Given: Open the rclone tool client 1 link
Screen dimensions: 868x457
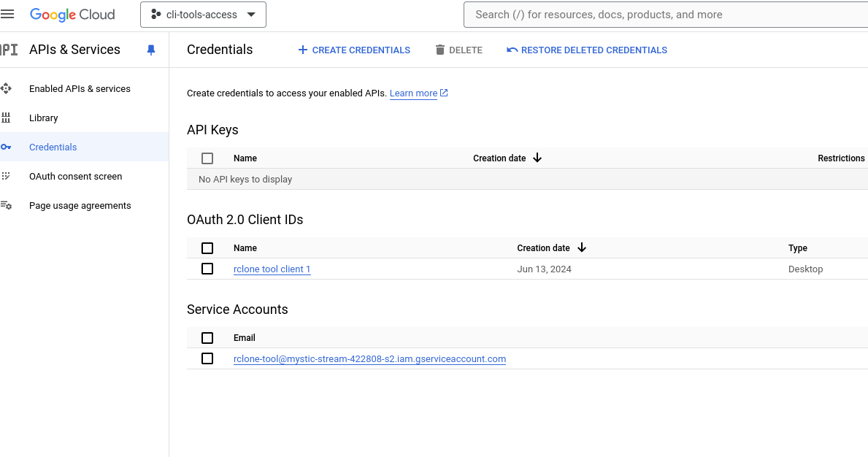Looking at the screenshot, I should click(x=272, y=269).
